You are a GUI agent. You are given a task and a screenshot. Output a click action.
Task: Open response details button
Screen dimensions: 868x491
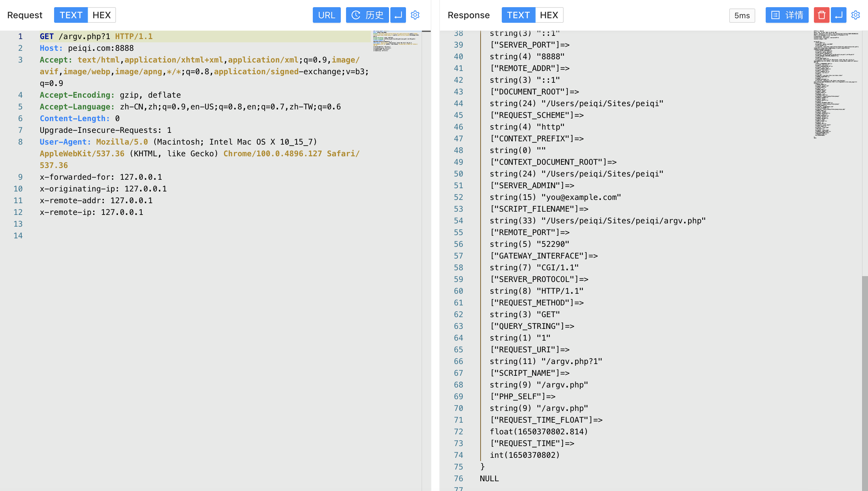tap(787, 15)
